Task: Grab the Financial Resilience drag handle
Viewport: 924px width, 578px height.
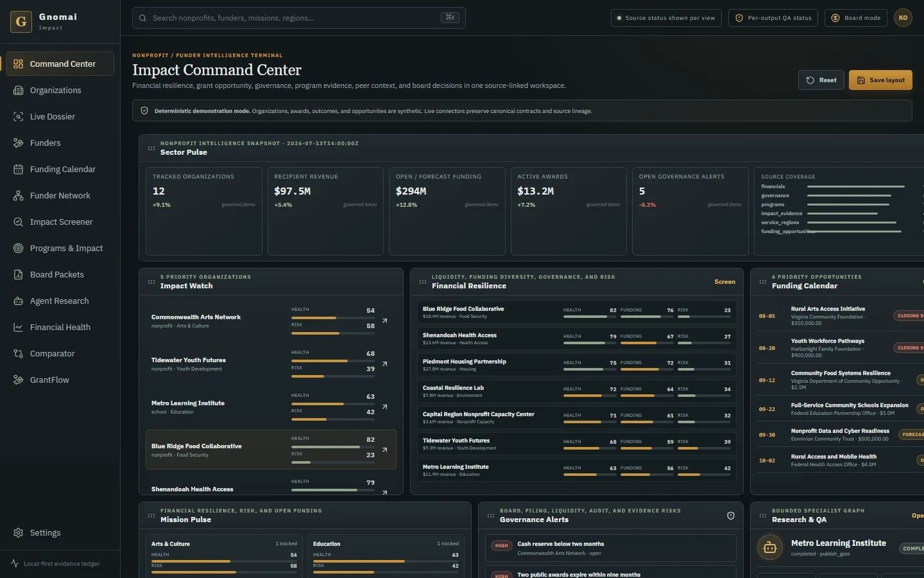Action: click(423, 282)
